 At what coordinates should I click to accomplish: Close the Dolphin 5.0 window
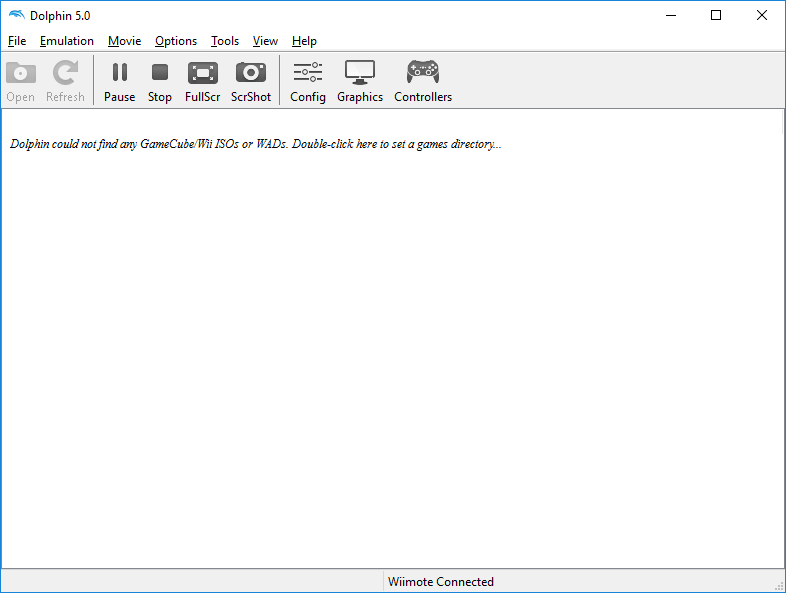[761, 16]
